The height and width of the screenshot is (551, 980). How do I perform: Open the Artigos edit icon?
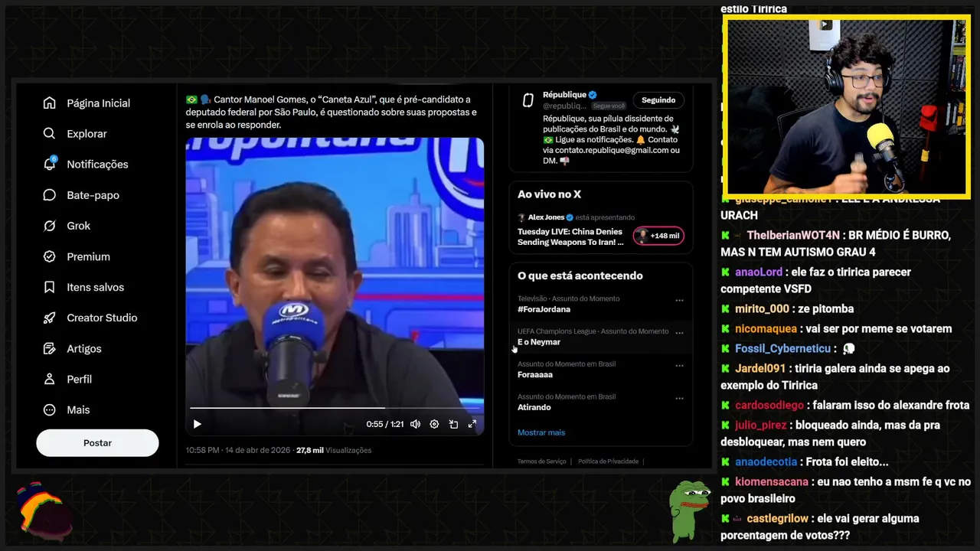(50, 348)
